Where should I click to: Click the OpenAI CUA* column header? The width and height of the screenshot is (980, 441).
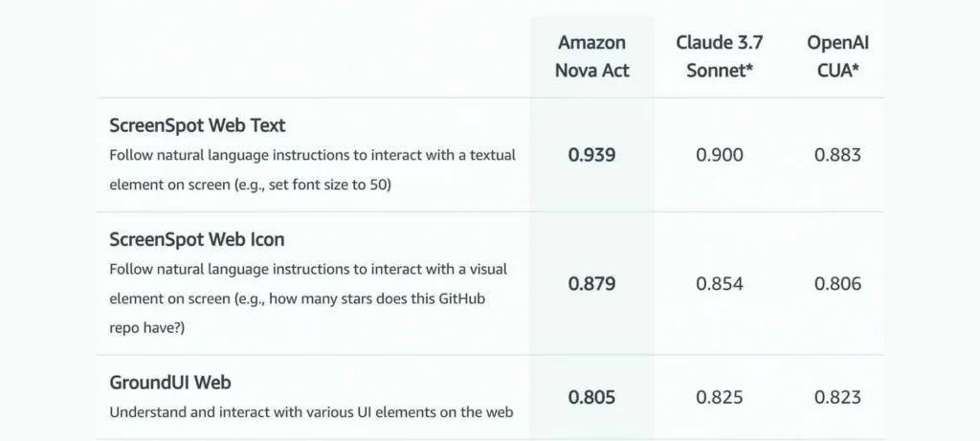pos(837,56)
